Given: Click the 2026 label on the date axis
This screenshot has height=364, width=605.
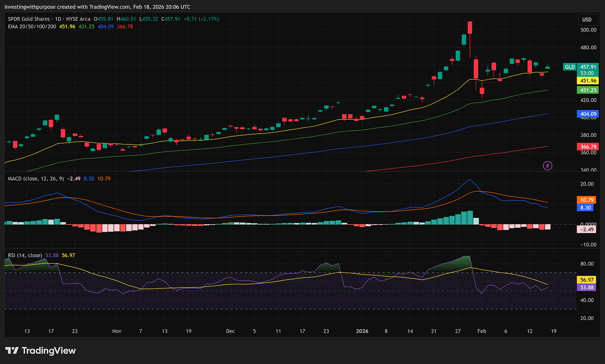Looking at the screenshot, I should coord(362,331).
